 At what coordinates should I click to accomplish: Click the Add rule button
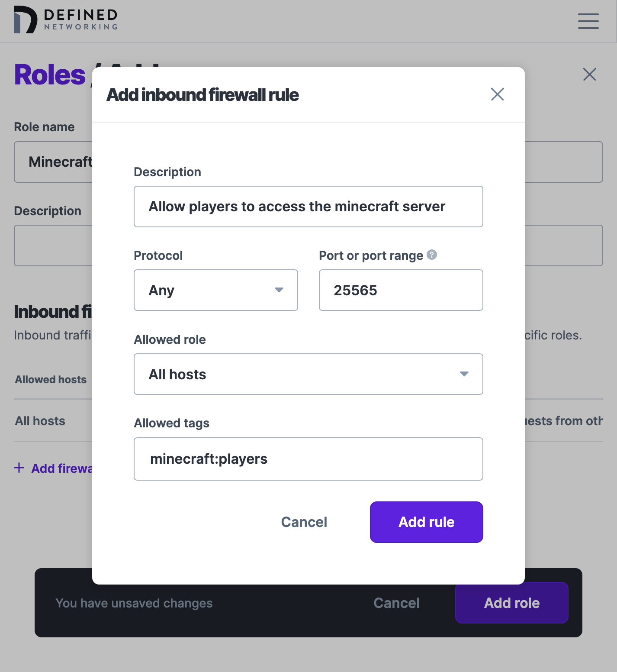(x=426, y=522)
